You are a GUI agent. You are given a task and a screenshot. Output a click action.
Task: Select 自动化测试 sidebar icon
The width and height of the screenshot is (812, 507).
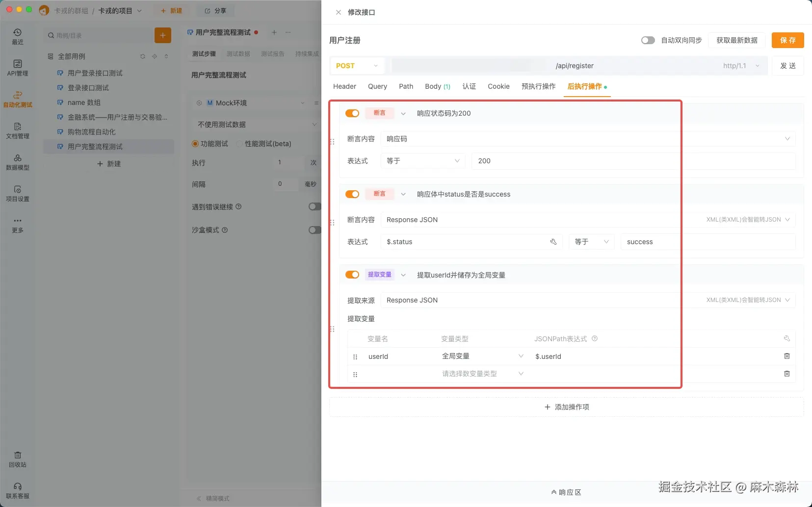pos(18,99)
